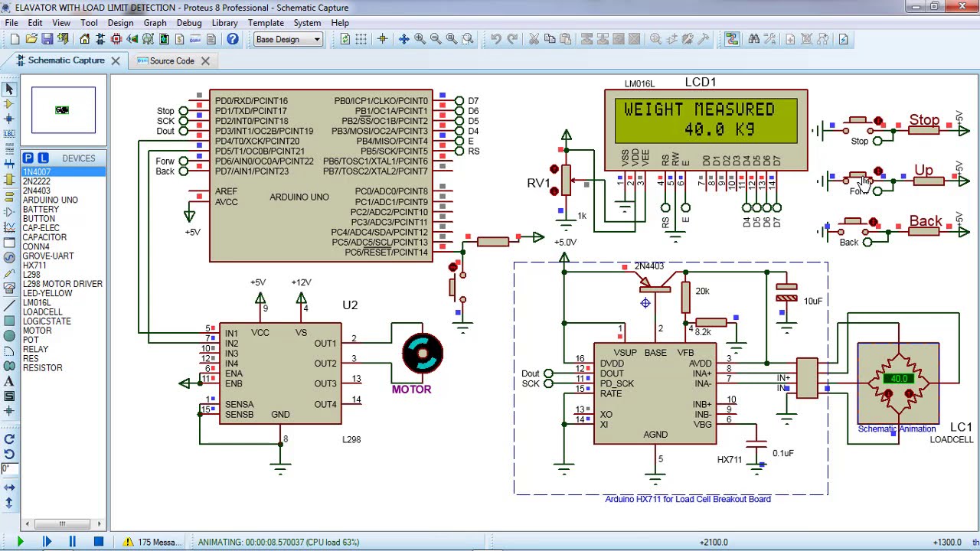Open search and tag with binoculars icon
This screenshot has width=980, height=551.
pos(754,39)
